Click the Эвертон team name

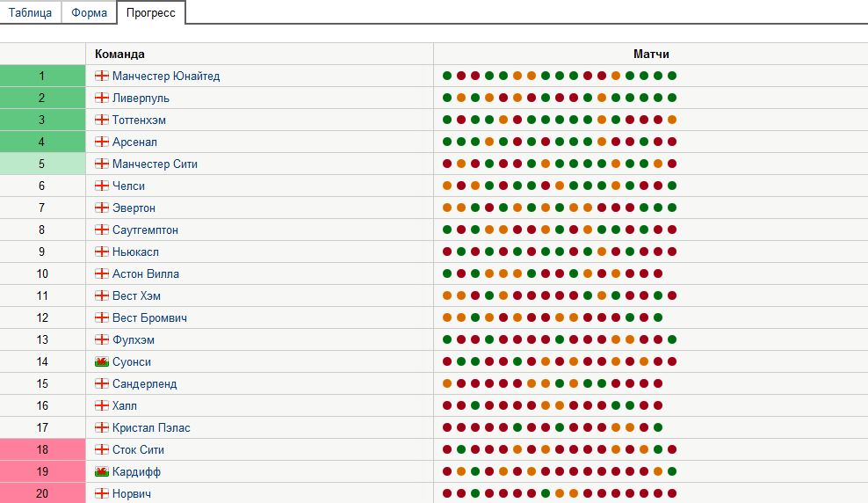point(134,208)
